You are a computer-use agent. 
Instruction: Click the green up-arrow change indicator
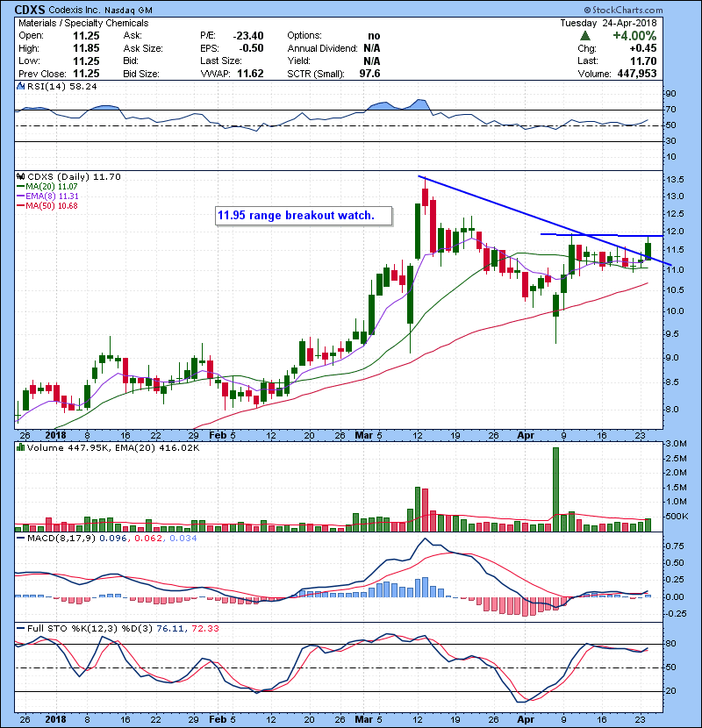click(x=585, y=36)
